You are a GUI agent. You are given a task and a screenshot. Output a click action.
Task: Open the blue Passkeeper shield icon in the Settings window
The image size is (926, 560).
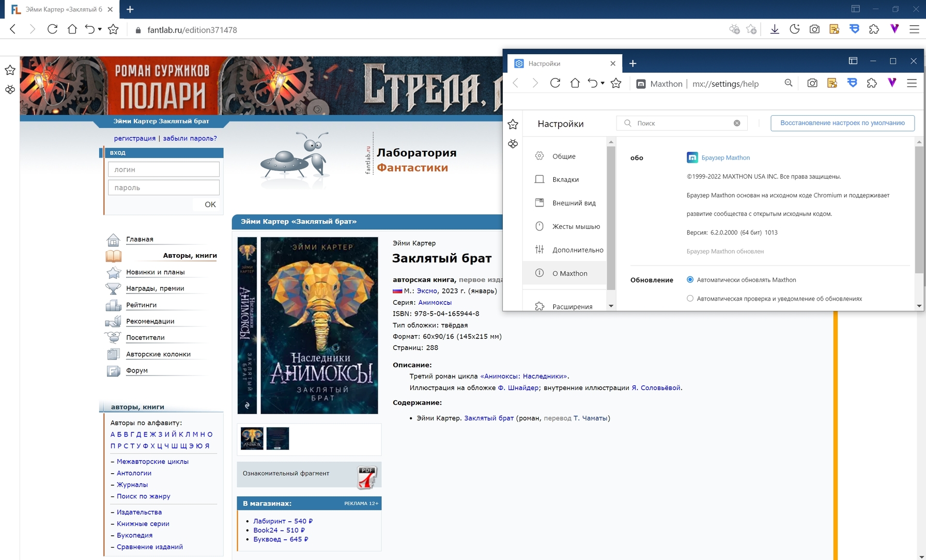pos(852,83)
